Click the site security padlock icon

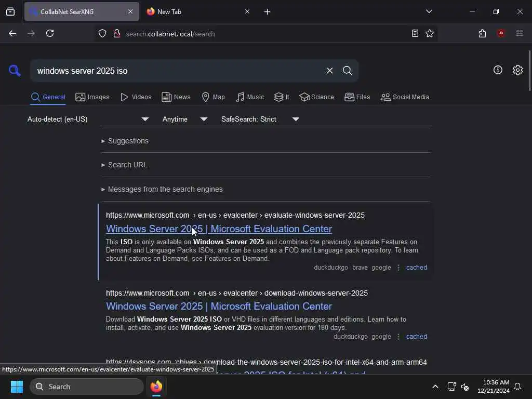point(117,33)
